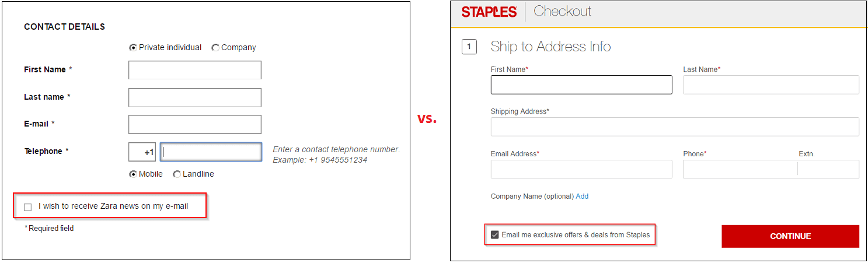868x263 pixels.
Task: Focus the Zara telephone number field
Action: (211, 152)
